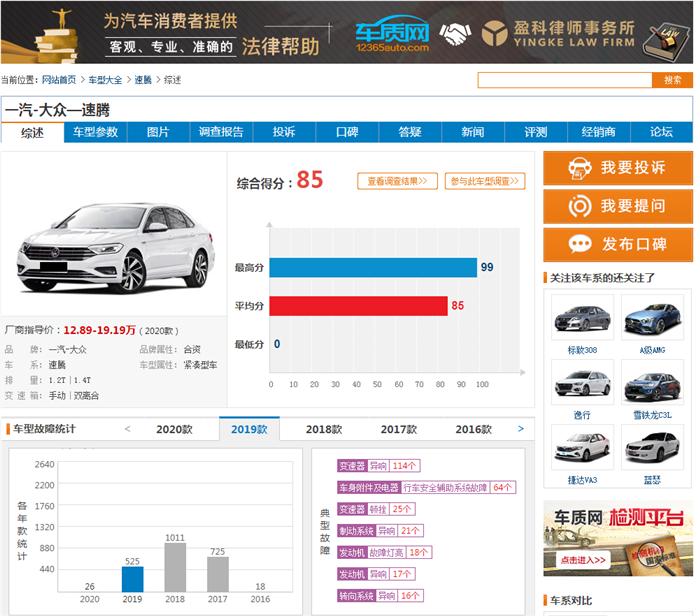
Task: Click 参与此车型调查 button
Action: point(485,181)
